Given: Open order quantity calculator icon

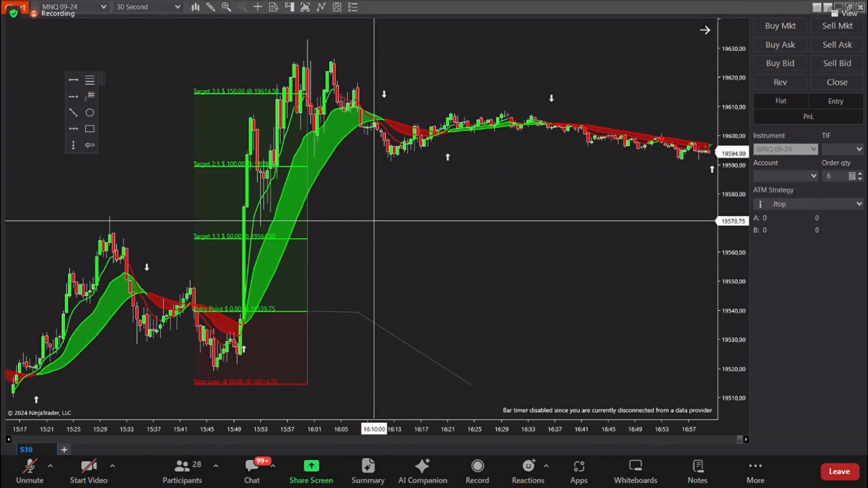Looking at the screenshot, I should click(852, 176).
